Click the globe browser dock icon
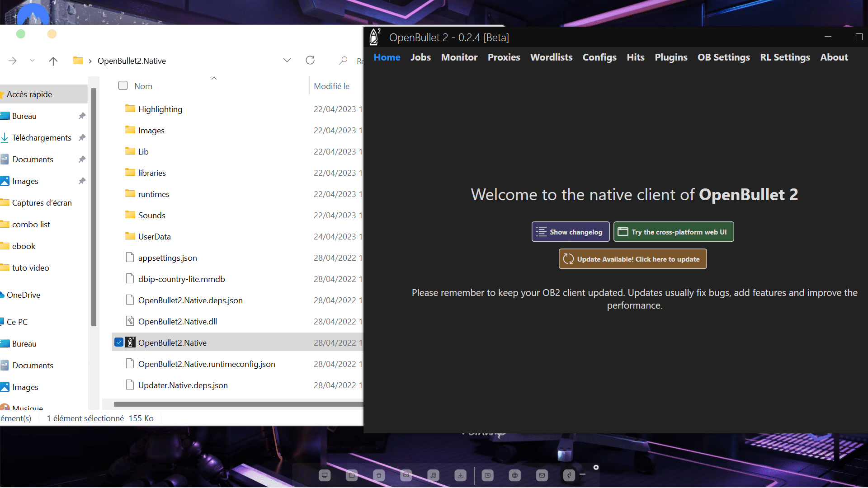The height and width of the screenshot is (488, 868). (x=514, y=475)
